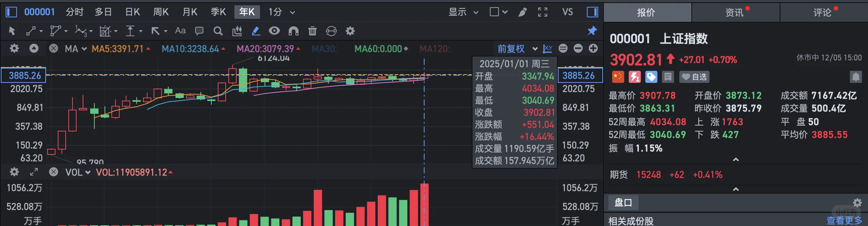Open the MA indicator dropdown

(76, 49)
